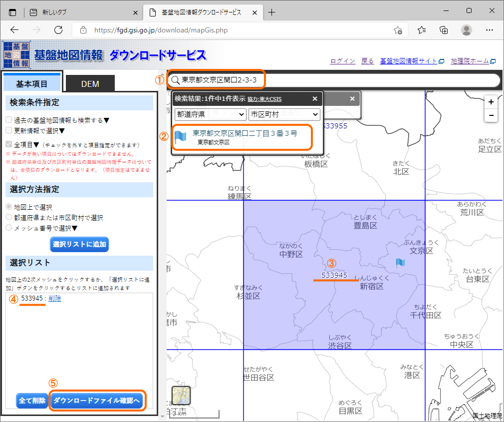The image size is (504, 422).
Task: Click the site lock icon in the address bar
Action: pyautogui.click(x=83, y=30)
